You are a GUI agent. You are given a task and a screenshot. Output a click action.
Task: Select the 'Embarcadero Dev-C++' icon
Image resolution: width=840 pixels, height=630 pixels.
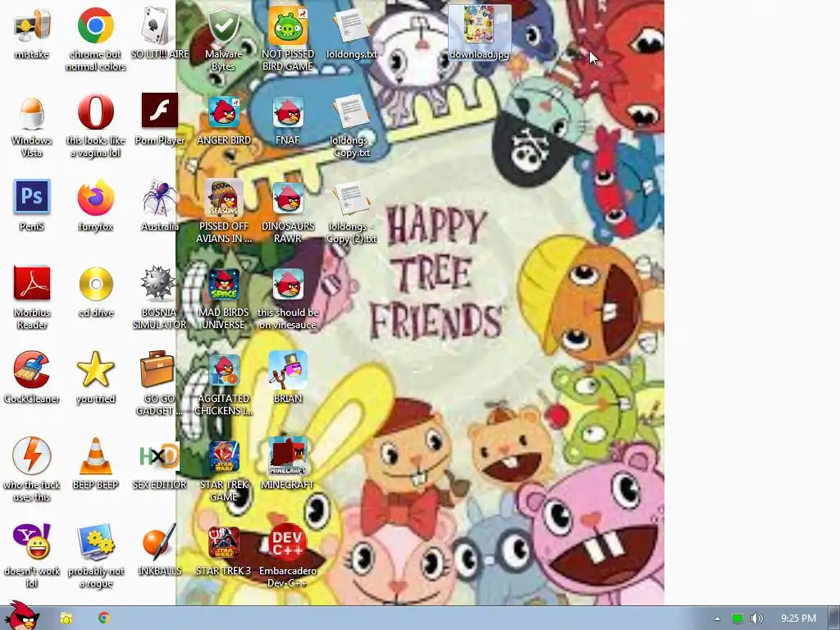point(288,541)
